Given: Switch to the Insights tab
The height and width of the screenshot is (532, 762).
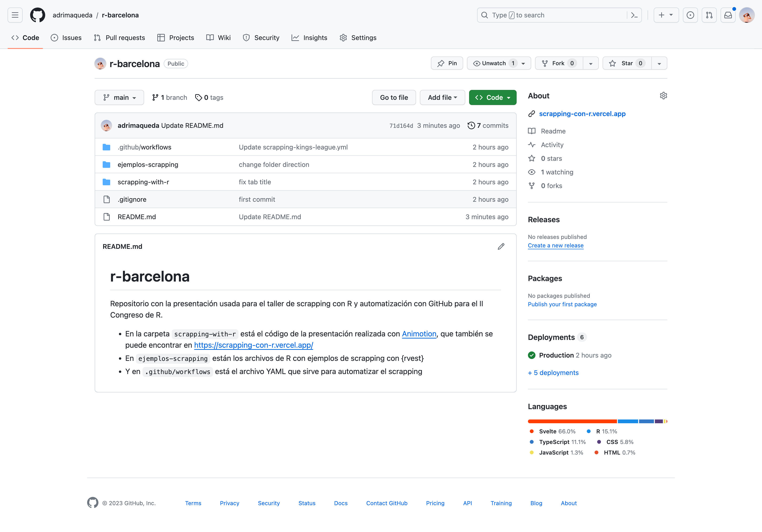Looking at the screenshot, I should pyautogui.click(x=309, y=38).
